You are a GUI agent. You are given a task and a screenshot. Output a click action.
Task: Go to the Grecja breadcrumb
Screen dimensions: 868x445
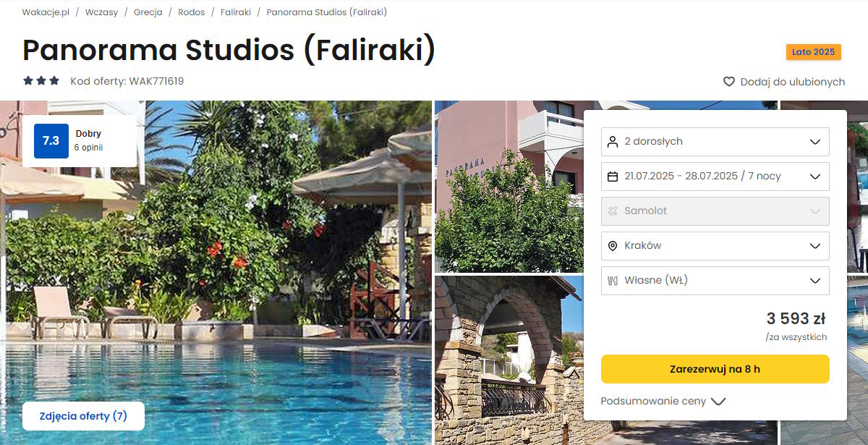148,12
